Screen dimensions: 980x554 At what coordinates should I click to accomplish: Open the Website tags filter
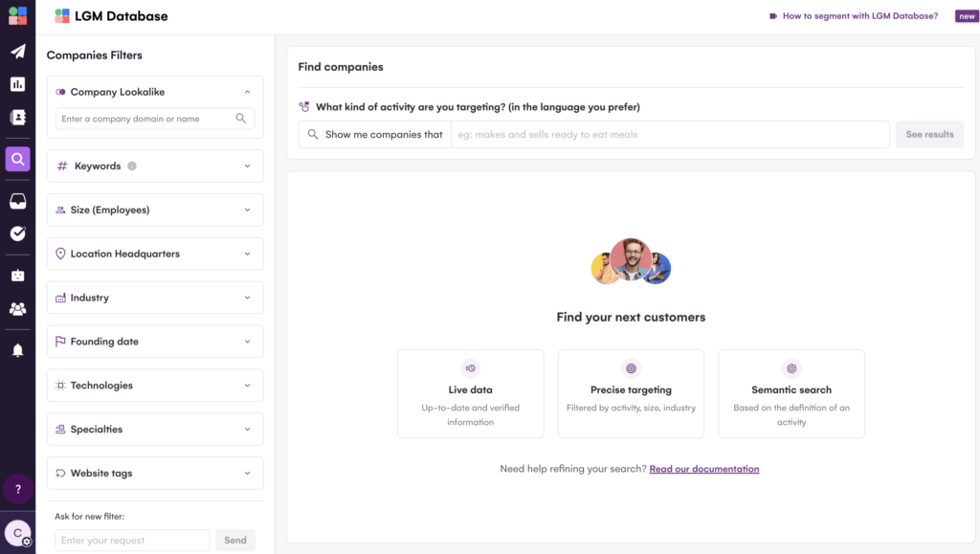(247, 474)
